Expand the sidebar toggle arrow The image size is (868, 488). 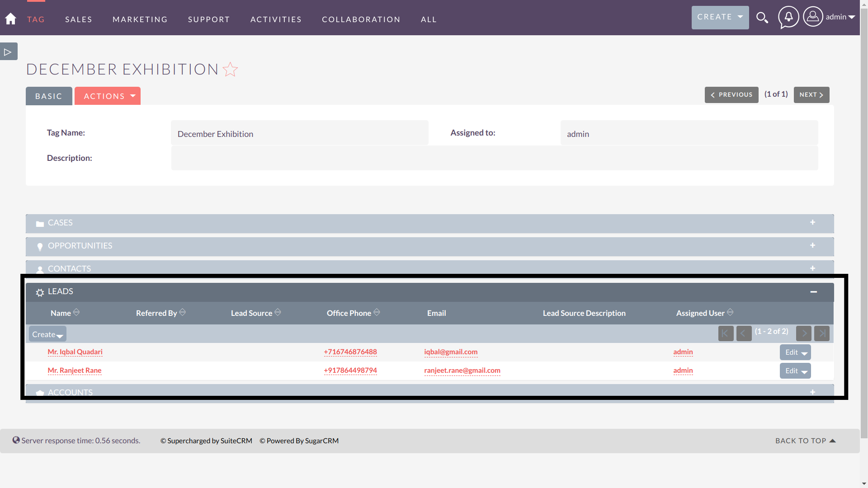(x=8, y=52)
